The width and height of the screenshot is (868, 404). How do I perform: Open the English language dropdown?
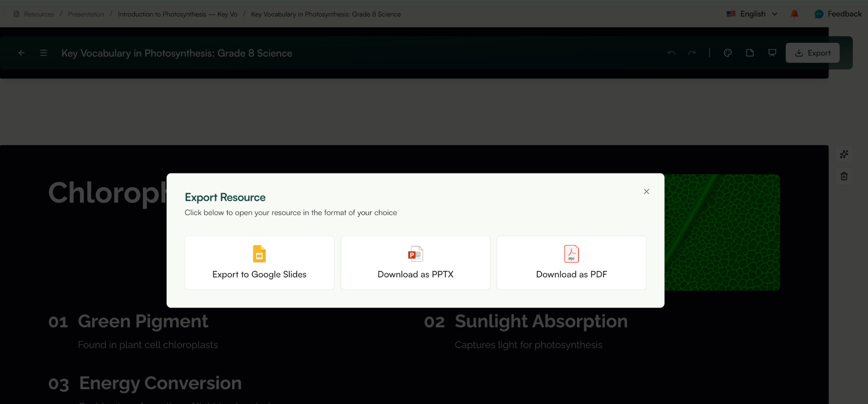tap(752, 14)
